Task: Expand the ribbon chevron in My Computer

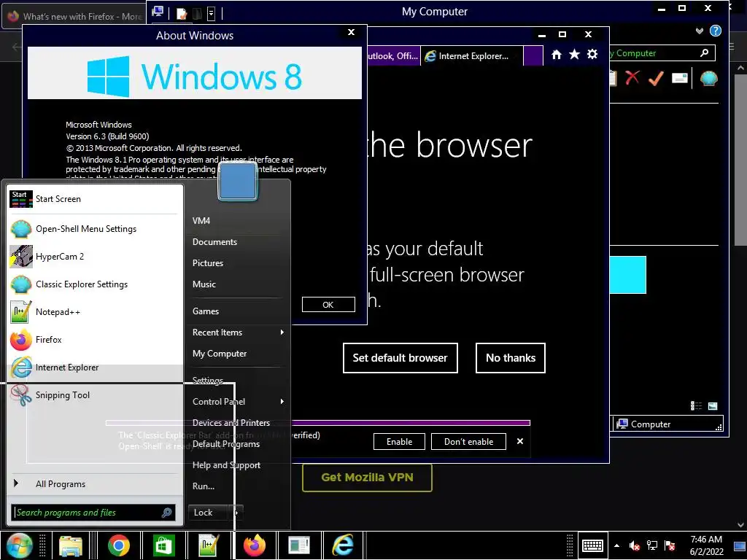Action: (x=699, y=31)
